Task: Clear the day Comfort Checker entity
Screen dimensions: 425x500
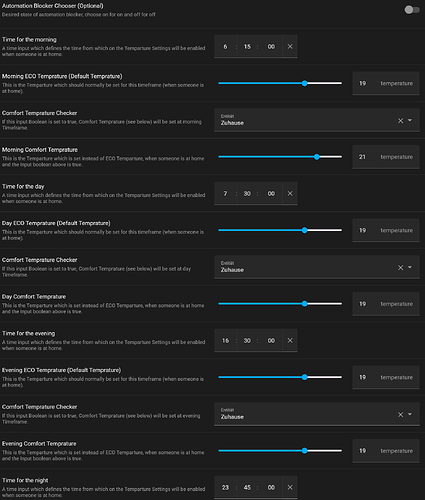Action: [400, 268]
